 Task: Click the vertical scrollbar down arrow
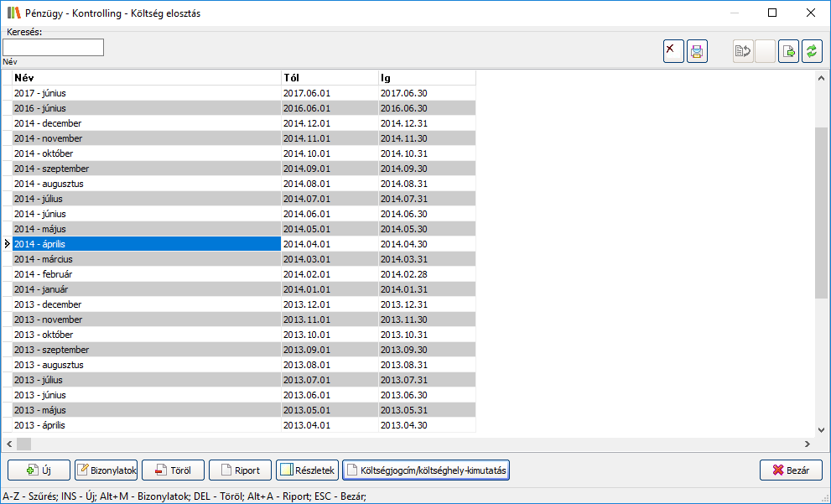821,429
